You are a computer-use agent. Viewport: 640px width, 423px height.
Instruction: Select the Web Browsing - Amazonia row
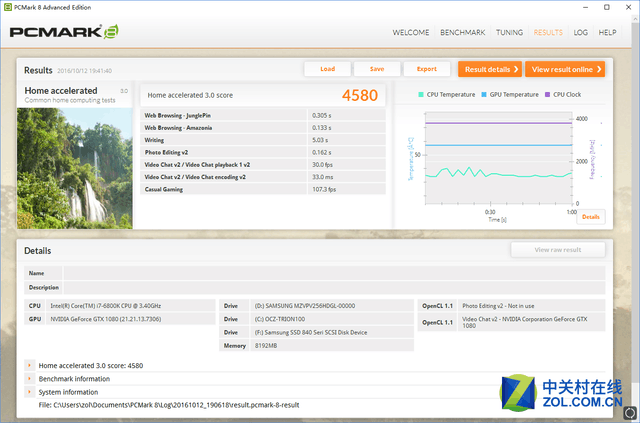pyautogui.click(x=263, y=128)
